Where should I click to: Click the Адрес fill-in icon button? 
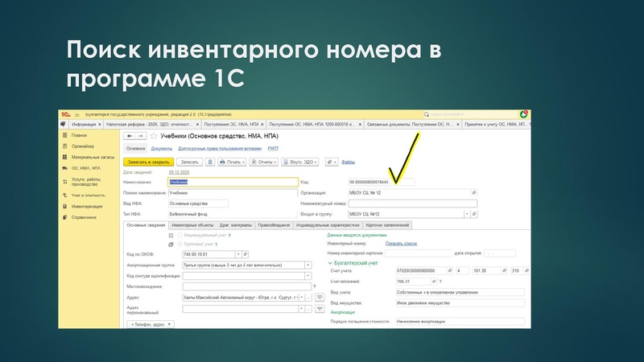[x=320, y=297]
